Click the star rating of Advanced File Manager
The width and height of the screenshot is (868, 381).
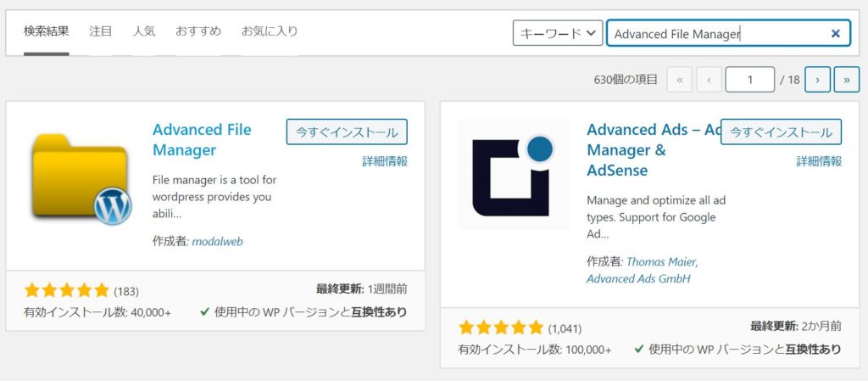(x=66, y=290)
